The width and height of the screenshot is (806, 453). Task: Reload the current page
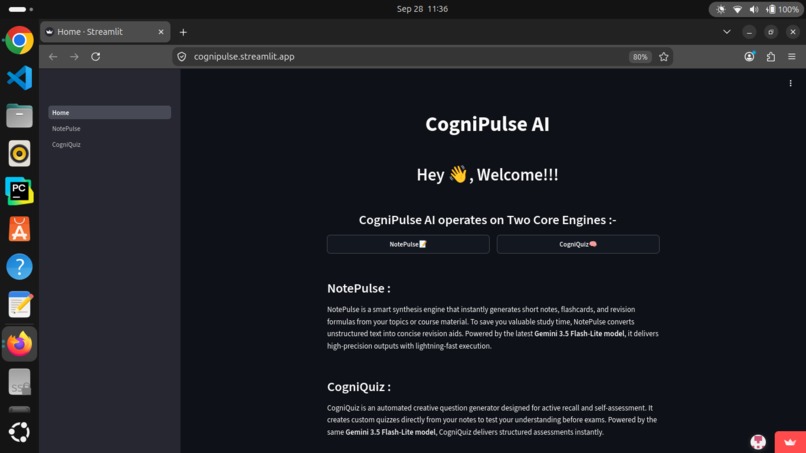tap(96, 57)
